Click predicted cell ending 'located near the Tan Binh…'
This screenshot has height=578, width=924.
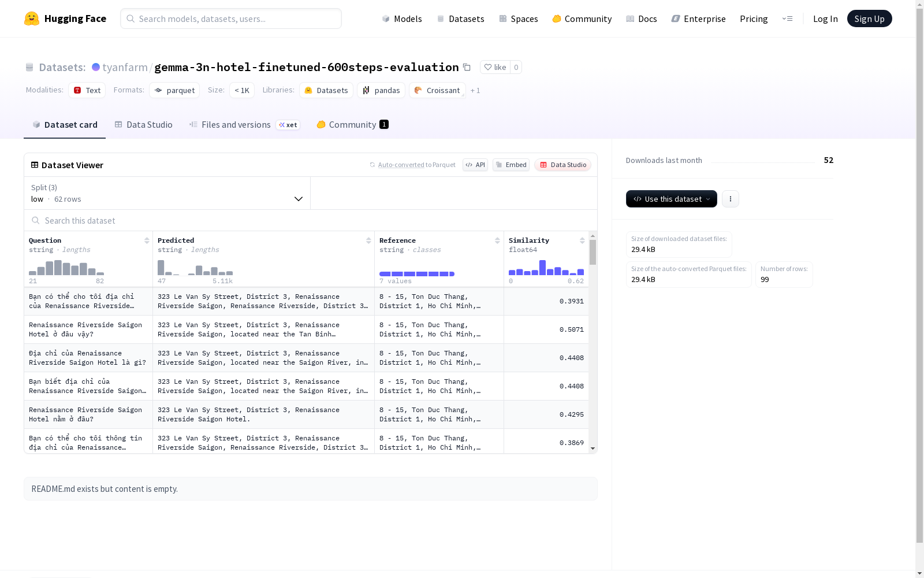coord(263,329)
